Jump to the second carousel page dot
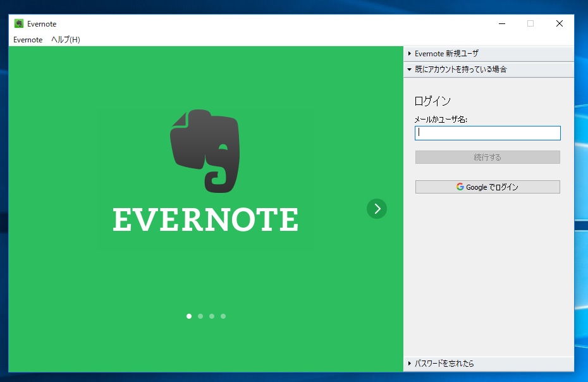 (200, 316)
